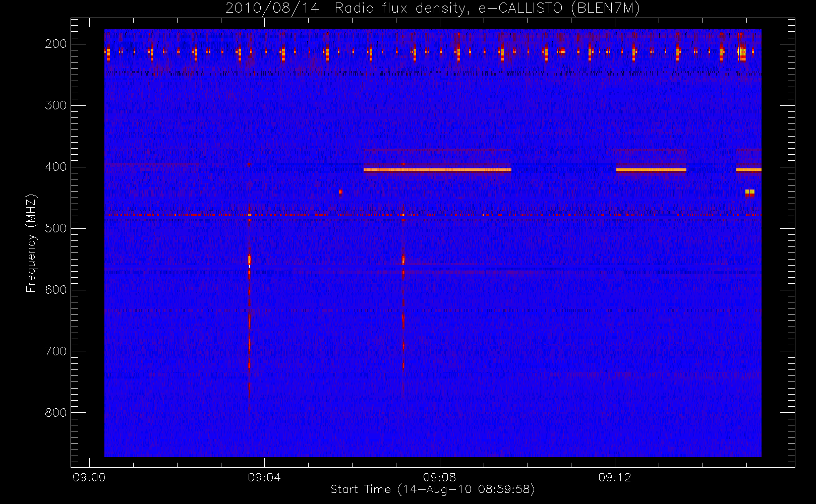This screenshot has width=816, height=504.
Task: Click the 'Start Time (14-Aug-10 08:59:58)' label
Action: click(x=432, y=489)
